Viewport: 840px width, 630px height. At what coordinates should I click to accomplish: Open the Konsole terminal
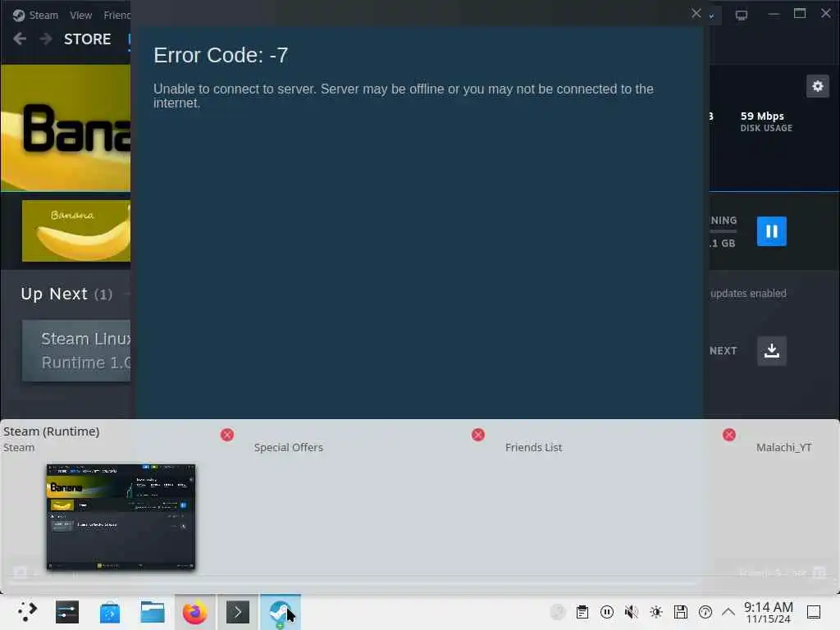point(238,612)
